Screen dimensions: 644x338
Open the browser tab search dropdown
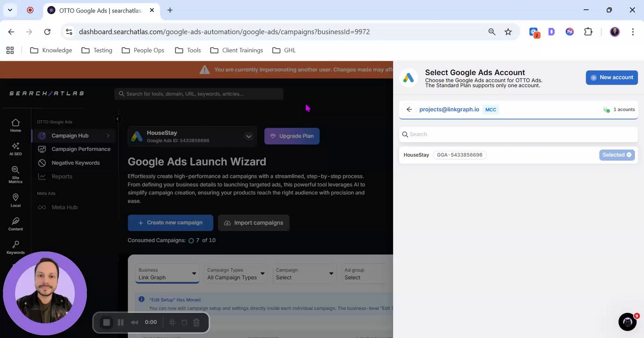tap(10, 10)
